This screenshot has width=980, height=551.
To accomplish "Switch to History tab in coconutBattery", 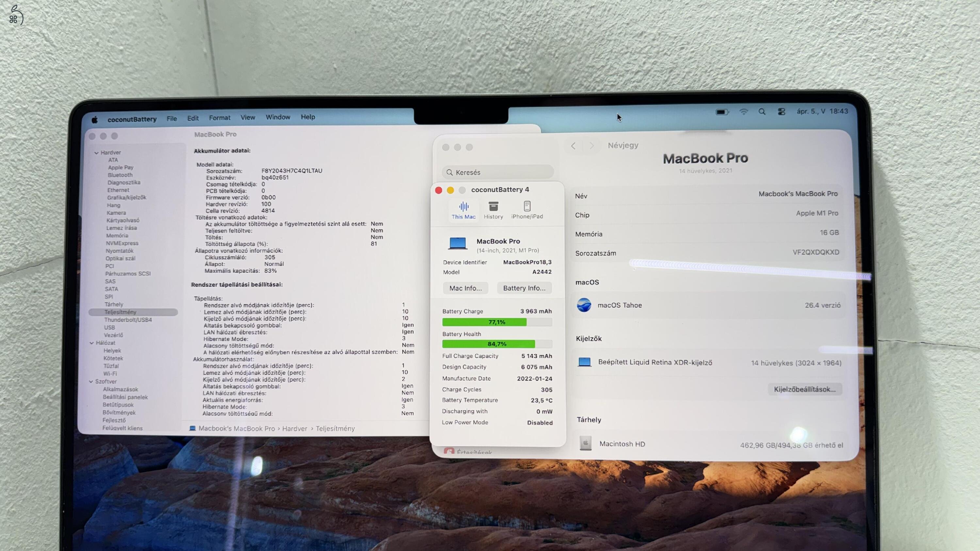I will tap(493, 210).
